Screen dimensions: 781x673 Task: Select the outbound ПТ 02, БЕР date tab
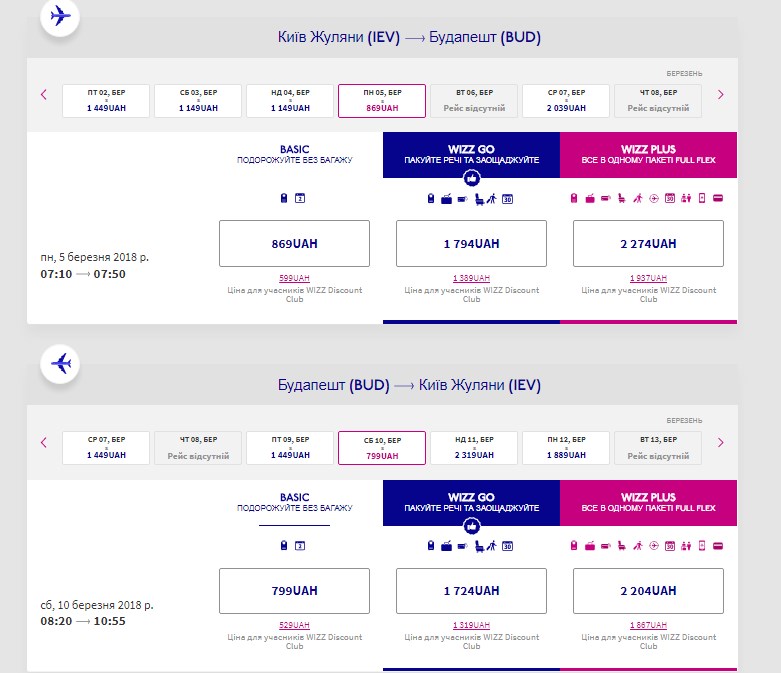(106, 100)
